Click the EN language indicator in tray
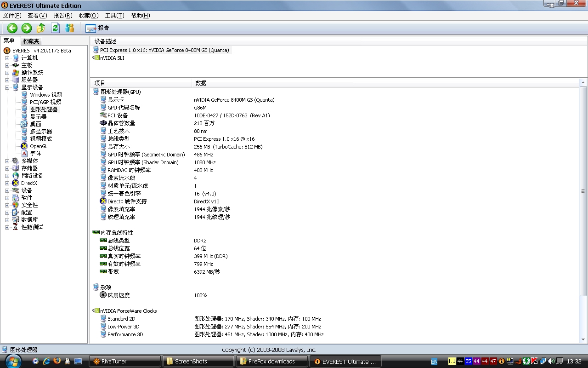 tap(434, 362)
